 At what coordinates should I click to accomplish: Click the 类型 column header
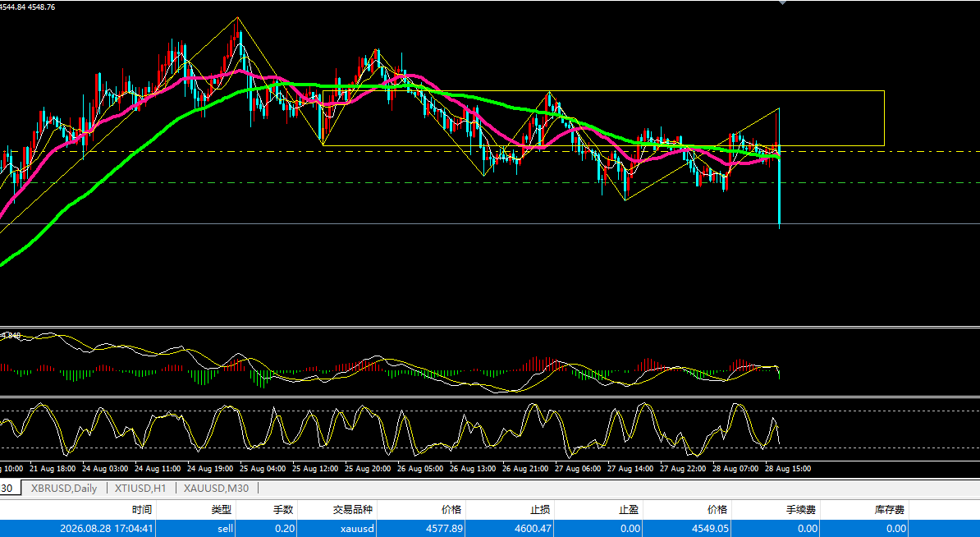(222, 510)
